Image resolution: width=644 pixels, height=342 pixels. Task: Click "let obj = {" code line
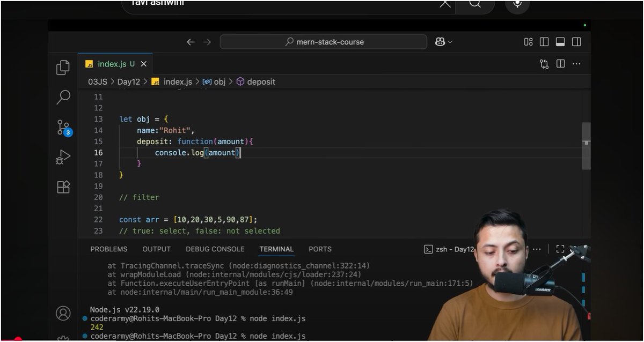tap(144, 119)
